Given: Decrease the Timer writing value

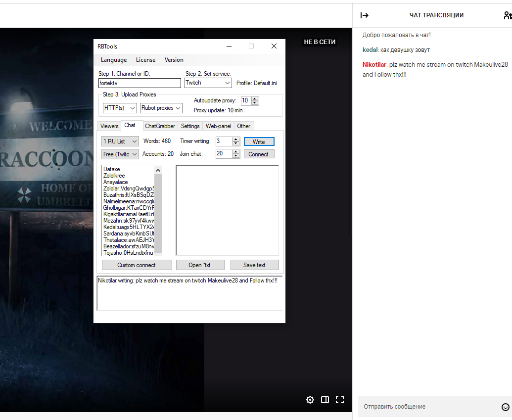Looking at the screenshot, I should (x=236, y=143).
